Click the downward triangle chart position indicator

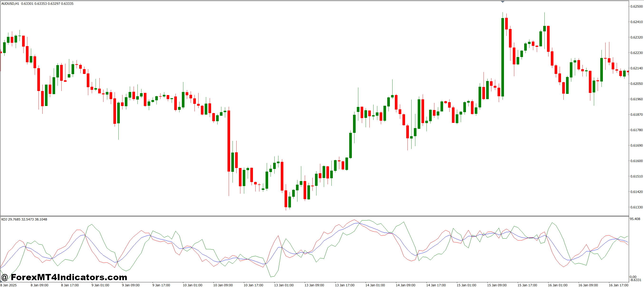[503, 2]
